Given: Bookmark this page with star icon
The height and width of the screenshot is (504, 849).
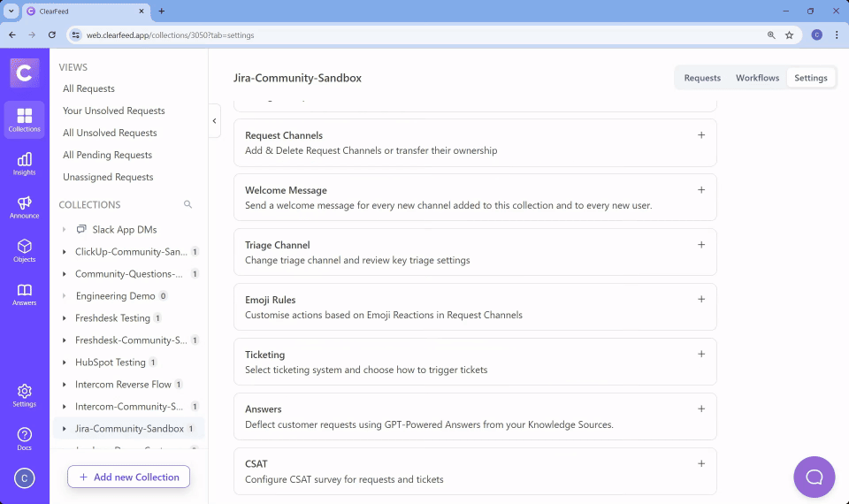Looking at the screenshot, I should (x=789, y=34).
